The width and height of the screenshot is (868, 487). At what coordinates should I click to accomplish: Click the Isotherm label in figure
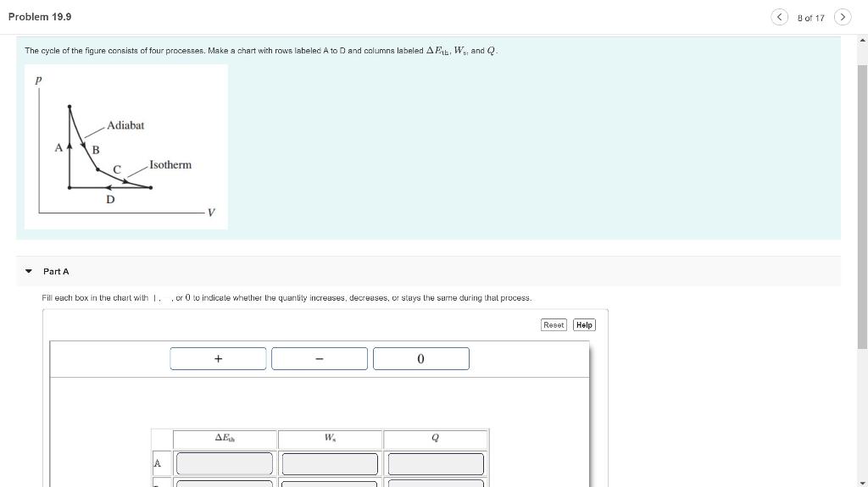pos(170,165)
